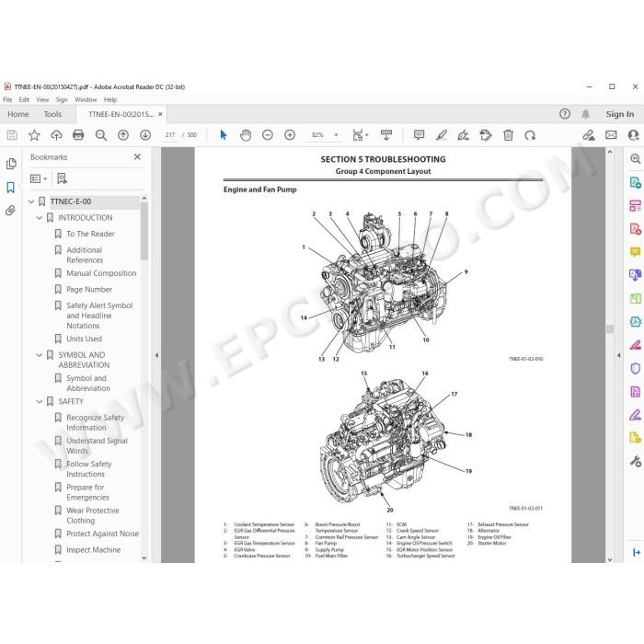The image size is (644, 644).
Task: Click the page number field
Action: pyautogui.click(x=170, y=134)
